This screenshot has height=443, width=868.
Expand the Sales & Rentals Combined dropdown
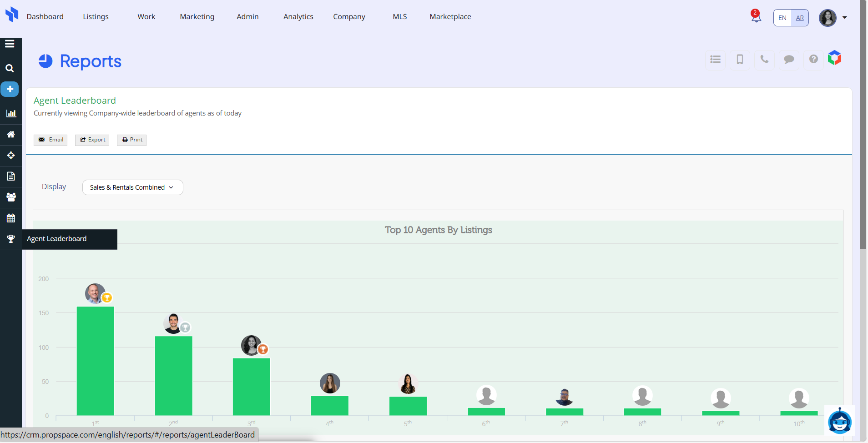132,187
